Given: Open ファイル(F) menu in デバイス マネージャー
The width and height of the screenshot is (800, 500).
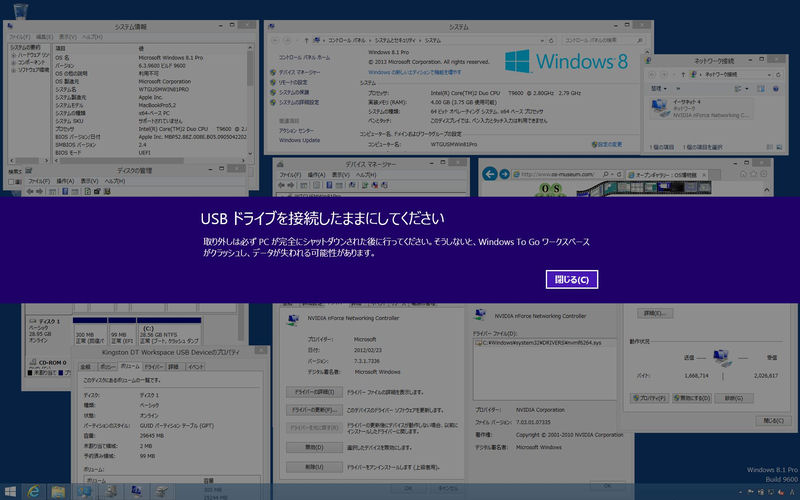Looking at the screenshot, I should point(290,174).
